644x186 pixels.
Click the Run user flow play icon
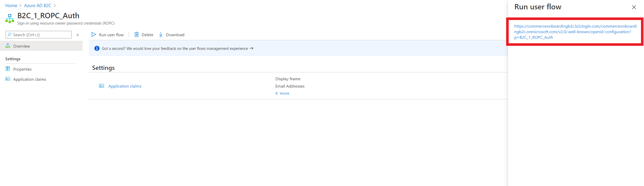pos(94,35)
